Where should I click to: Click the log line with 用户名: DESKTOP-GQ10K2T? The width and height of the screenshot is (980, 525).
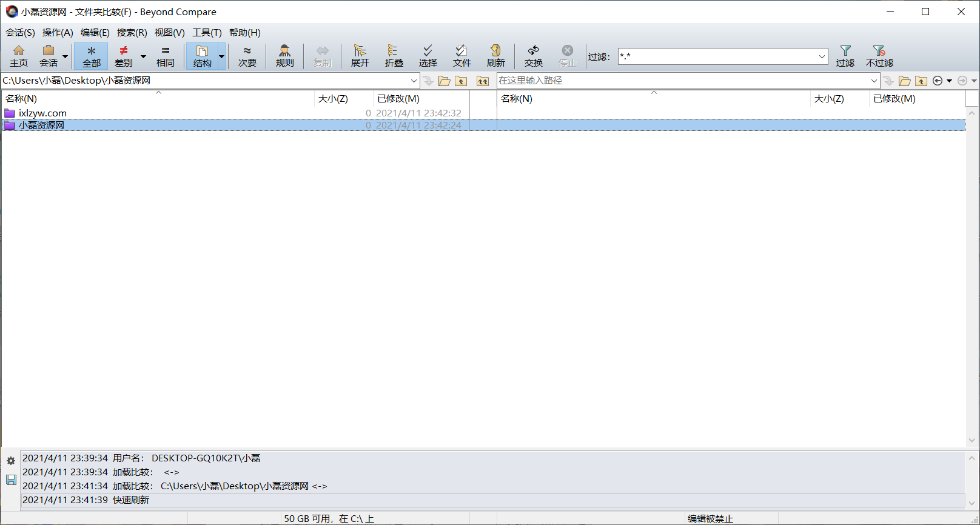(x=492, y=458)
